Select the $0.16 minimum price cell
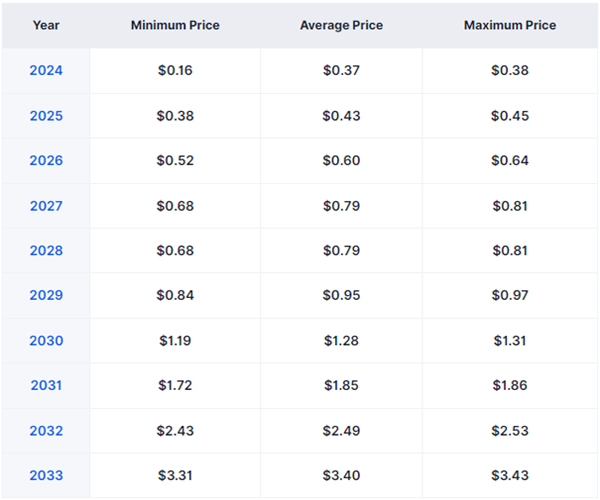600x500 pixels. click(x=175, y=71)
